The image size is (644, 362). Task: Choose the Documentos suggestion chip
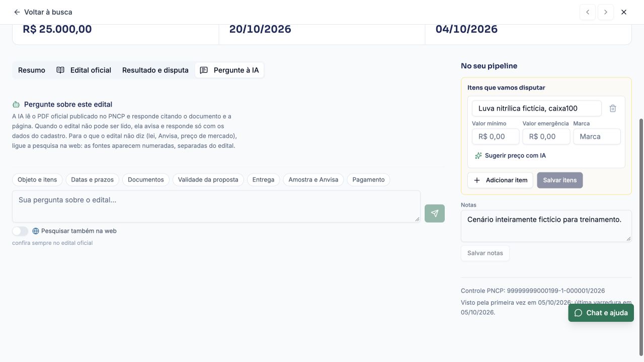[x=146, y=179]
